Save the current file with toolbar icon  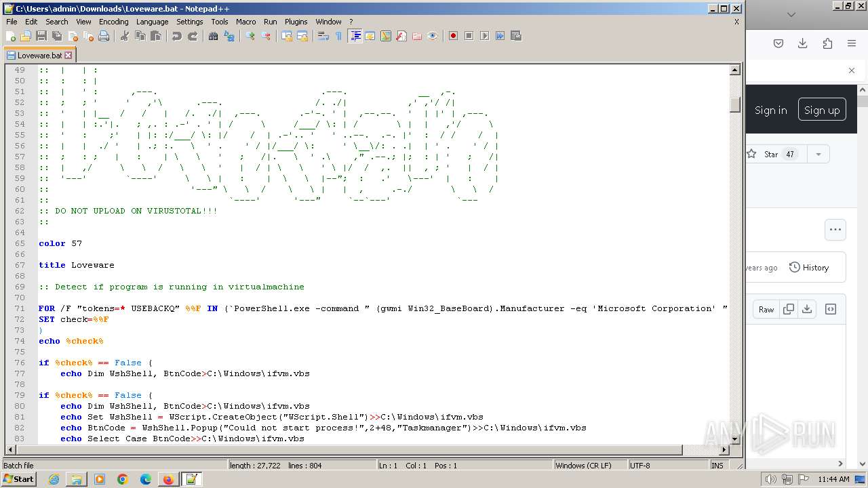[41, 36]
